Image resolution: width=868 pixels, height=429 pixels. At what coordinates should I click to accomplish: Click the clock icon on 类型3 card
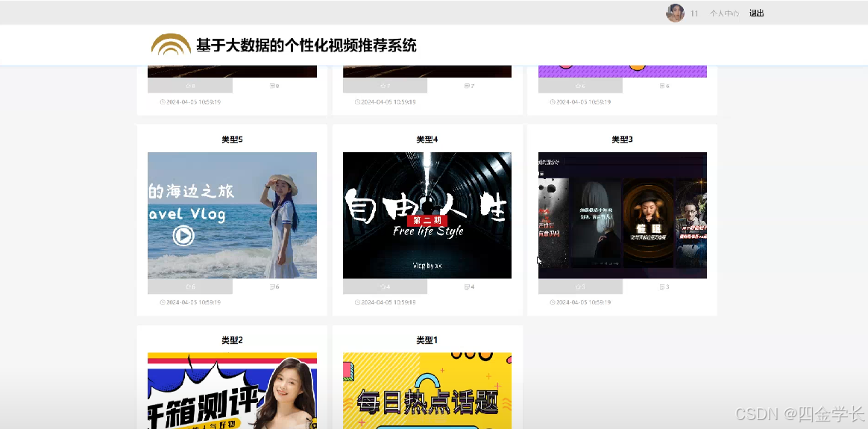(553, 302)
